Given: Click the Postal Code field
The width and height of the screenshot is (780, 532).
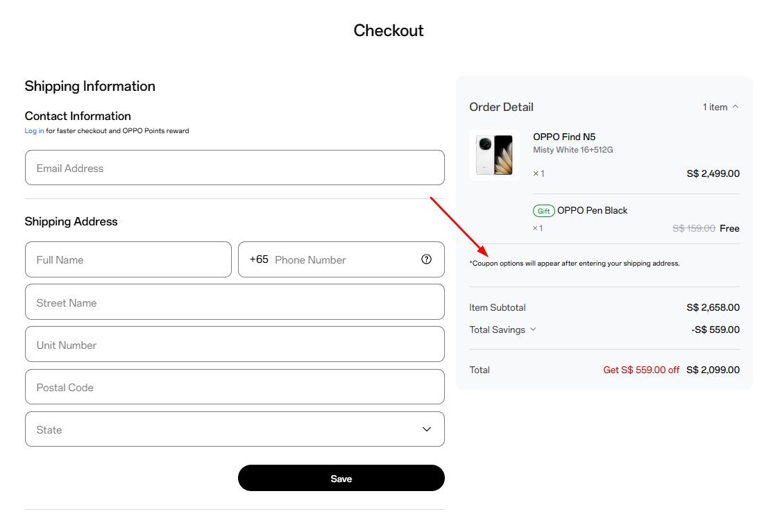Looking at the screenshot, I should pos(235,386).
